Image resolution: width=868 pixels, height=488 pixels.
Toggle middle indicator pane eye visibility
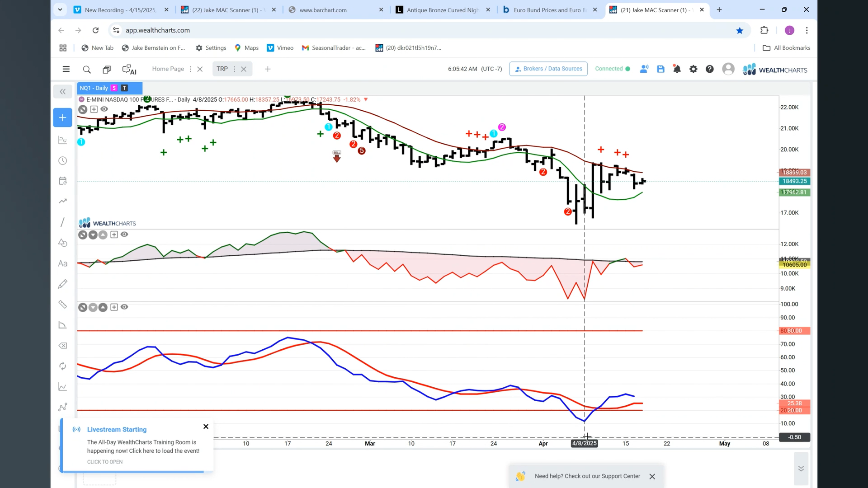(124, 235)
